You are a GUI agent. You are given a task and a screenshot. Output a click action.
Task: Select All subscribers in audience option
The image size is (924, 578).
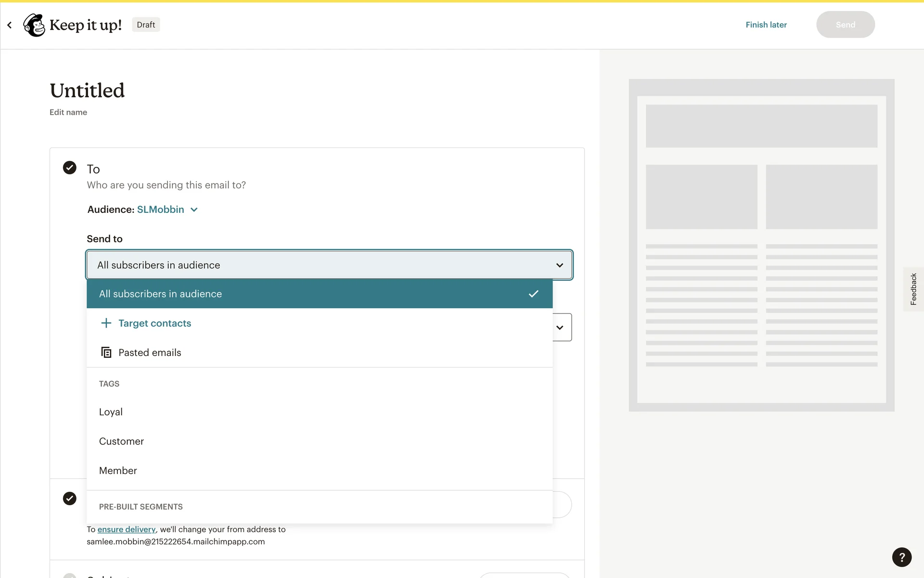pyautogui.click(x=161, y=294)
